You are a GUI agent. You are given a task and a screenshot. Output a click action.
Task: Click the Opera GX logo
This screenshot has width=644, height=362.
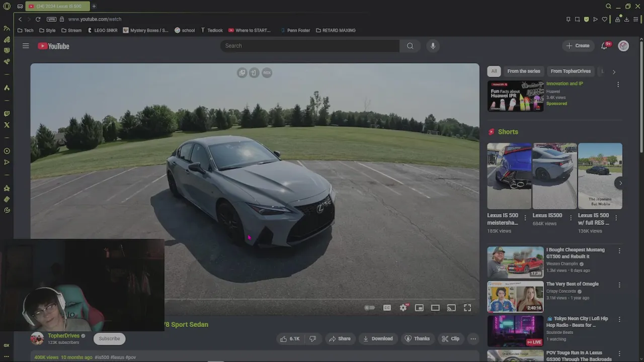point(7,7)
